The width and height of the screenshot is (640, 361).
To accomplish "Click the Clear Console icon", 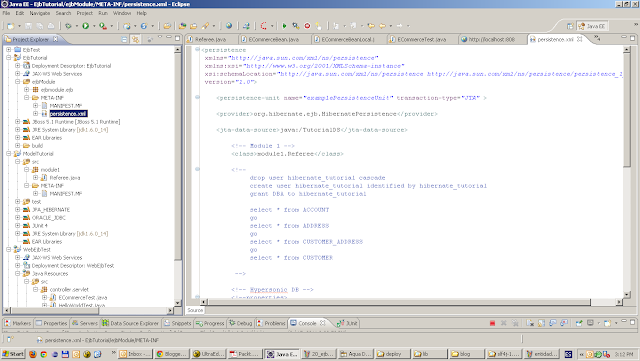I will 530,323.
